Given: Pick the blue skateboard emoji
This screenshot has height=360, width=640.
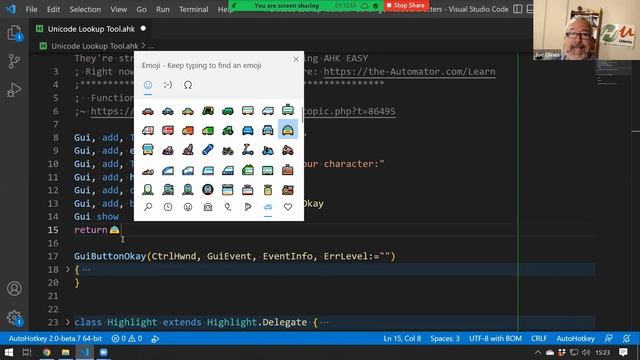Looking at the screenshot, I should point(208,150).
